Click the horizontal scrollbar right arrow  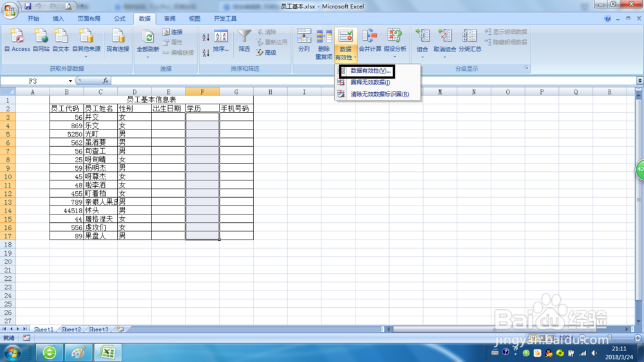pyautogui.click(x=627, y=329)
